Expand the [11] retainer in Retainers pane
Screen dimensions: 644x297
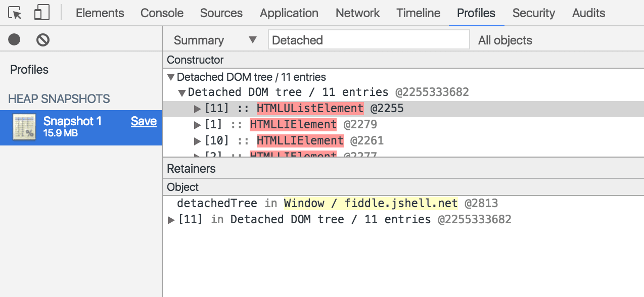pos(171,219)
